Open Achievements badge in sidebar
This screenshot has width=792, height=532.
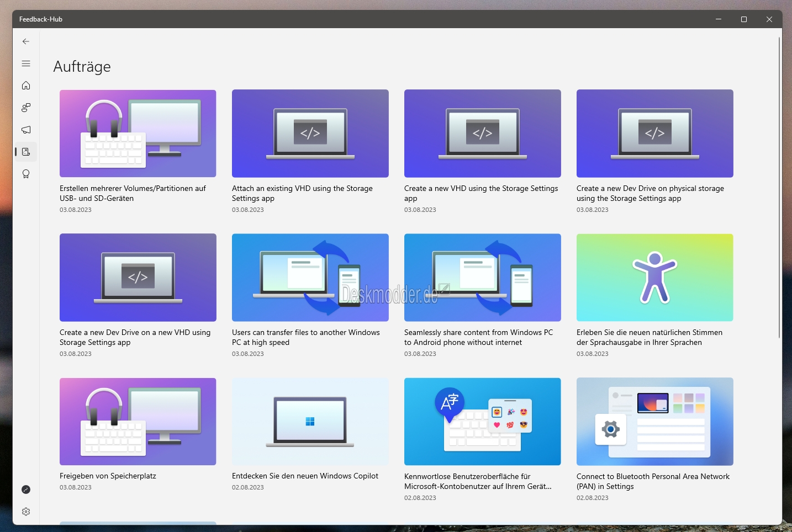point(26,174)
